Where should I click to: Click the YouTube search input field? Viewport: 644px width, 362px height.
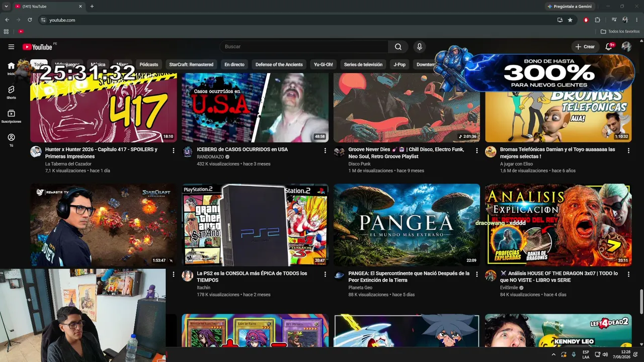pyautogui.click(x=304, y=47)
